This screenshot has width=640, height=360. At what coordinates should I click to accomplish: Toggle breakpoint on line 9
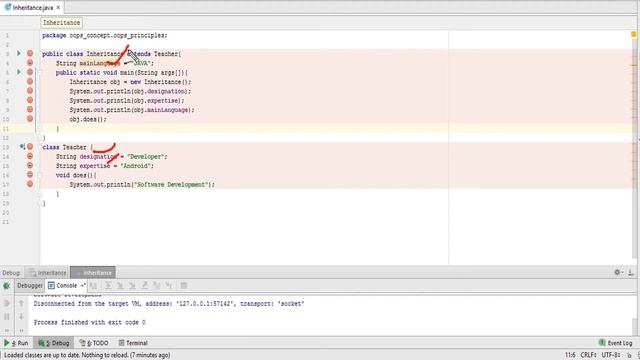pyautogui.click(x=30, y=109)
